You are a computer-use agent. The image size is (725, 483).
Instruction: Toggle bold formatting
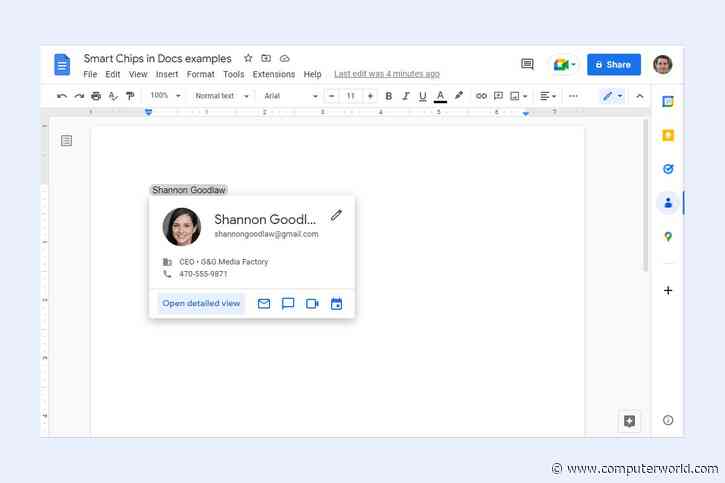388,96
